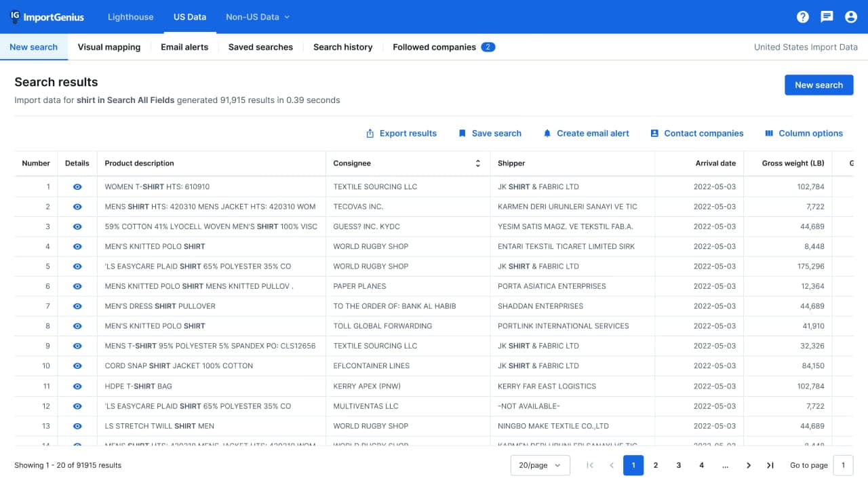Open the user account icon
Image resolution: width=868 pixels, height=493 pixels.
pos(851,16)
